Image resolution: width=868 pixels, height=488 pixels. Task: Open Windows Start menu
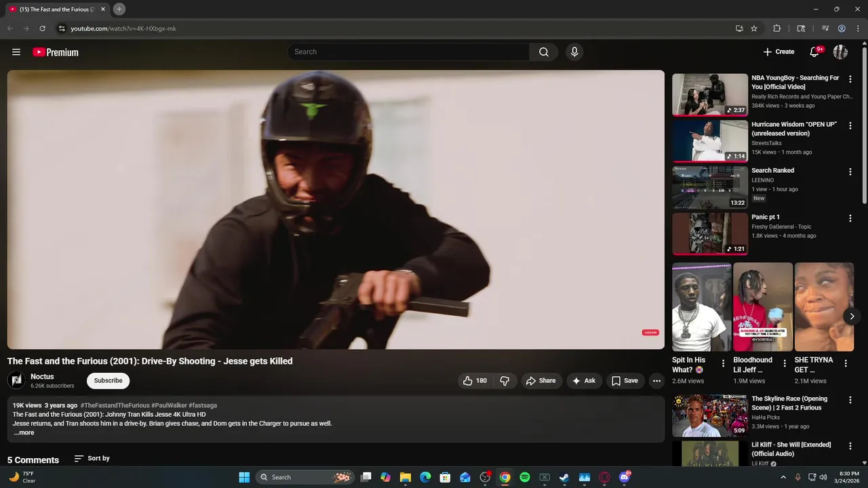pos(244,477)
